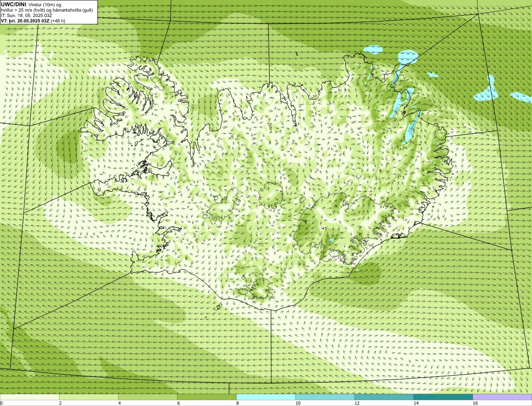Viewport: 532px width, 406px height.
Task: Click the legend tick label '0'
Action: (1, 403)
